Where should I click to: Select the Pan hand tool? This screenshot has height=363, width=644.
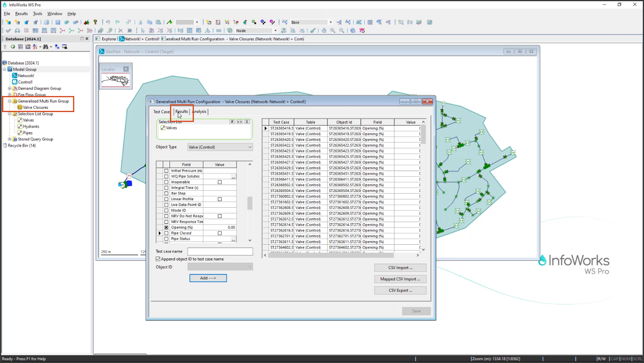324,30
